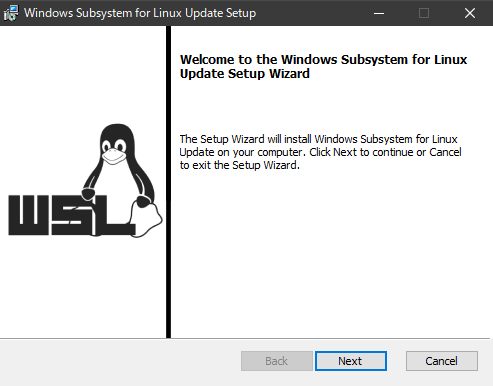
Task: Click the installer icon in the title bar
Action: point(11,13)
